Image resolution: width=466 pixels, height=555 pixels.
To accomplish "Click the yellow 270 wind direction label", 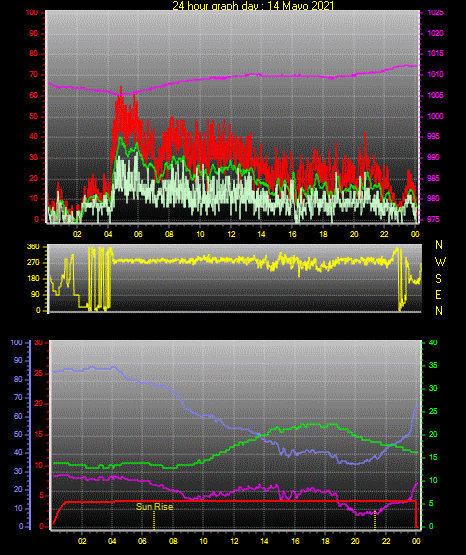I will [33, 263].
